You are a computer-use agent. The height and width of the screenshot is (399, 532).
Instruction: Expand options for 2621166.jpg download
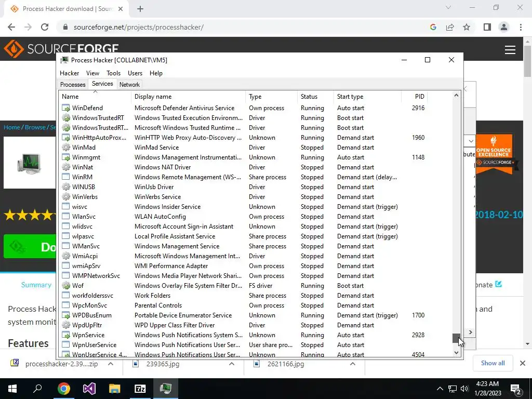click(x=353, y=364)
